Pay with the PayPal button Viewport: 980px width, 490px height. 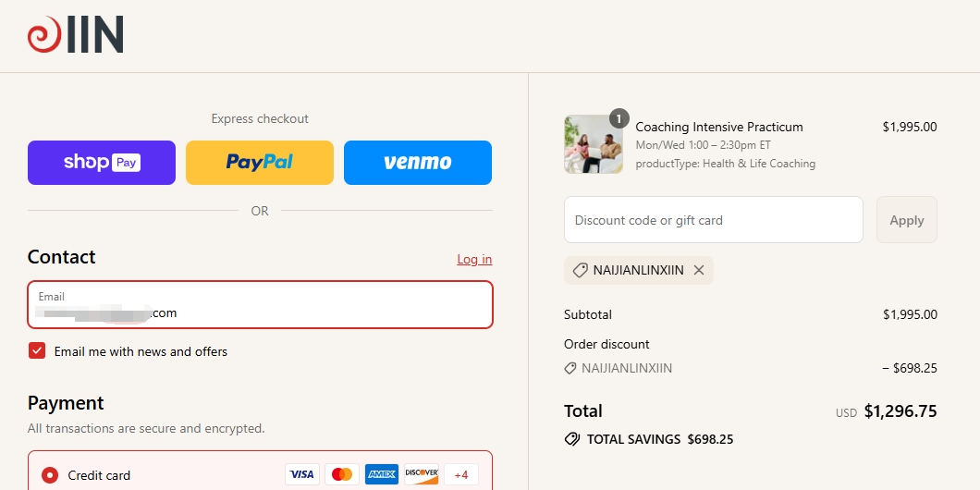tap(260, 163)
